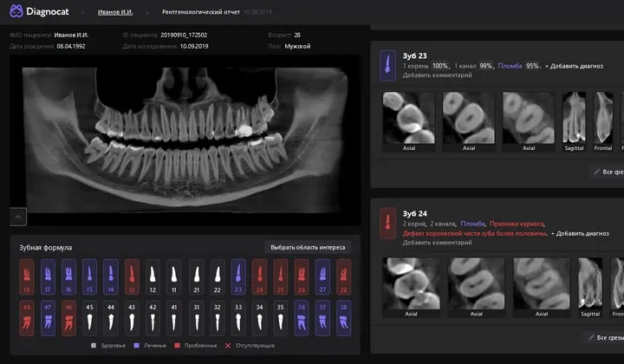
Task: Select tooth 47 in the dental formula
Action: 48,318
